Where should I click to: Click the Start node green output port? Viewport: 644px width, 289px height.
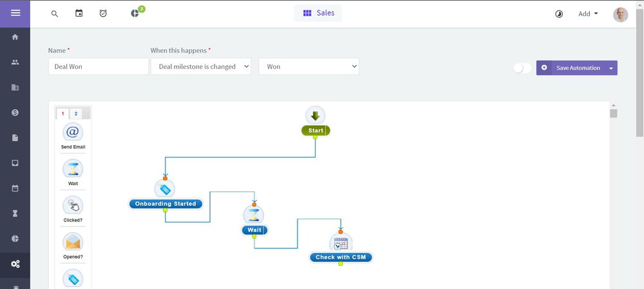pyautogui.click(x=315, y=137)
